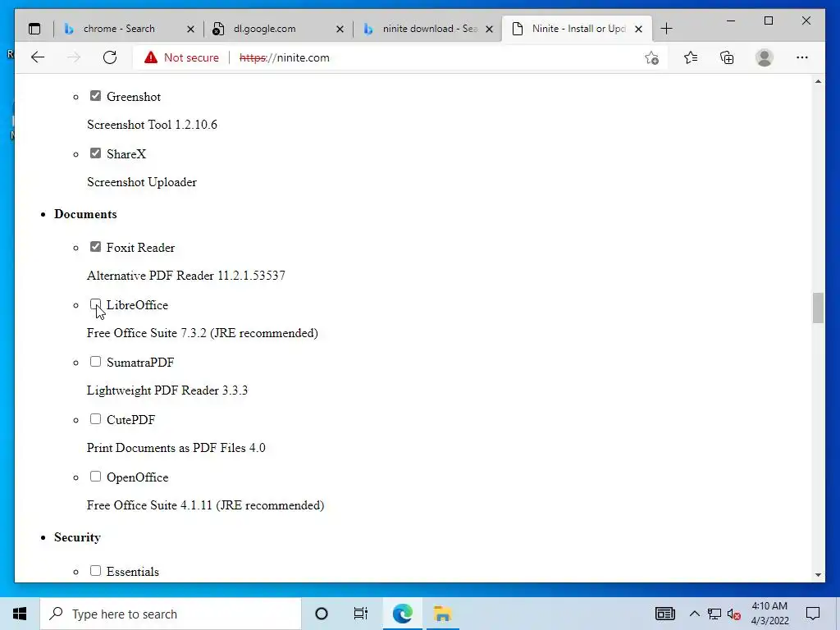Open News and interests taskbar icon

(664, 614)
